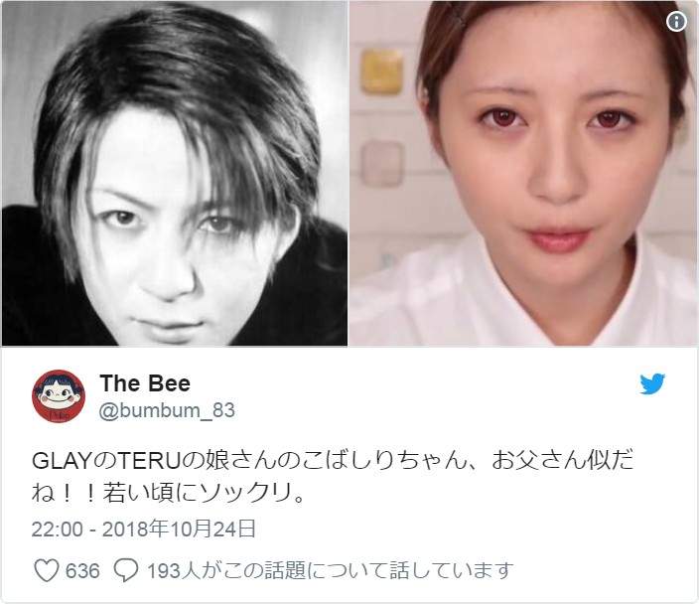Screen dimensions: 700x606
Task: Click the display name The Bee
Action: 145,383
